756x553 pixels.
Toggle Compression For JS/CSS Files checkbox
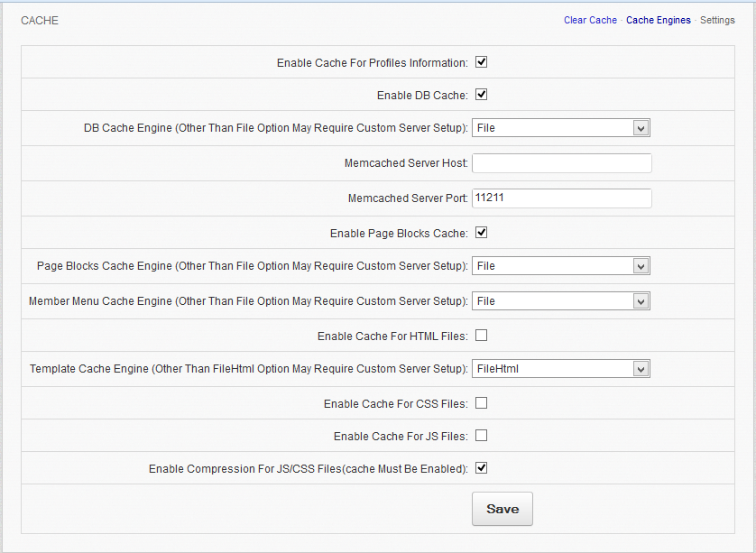pyautogui.click(x=482, y=468)
